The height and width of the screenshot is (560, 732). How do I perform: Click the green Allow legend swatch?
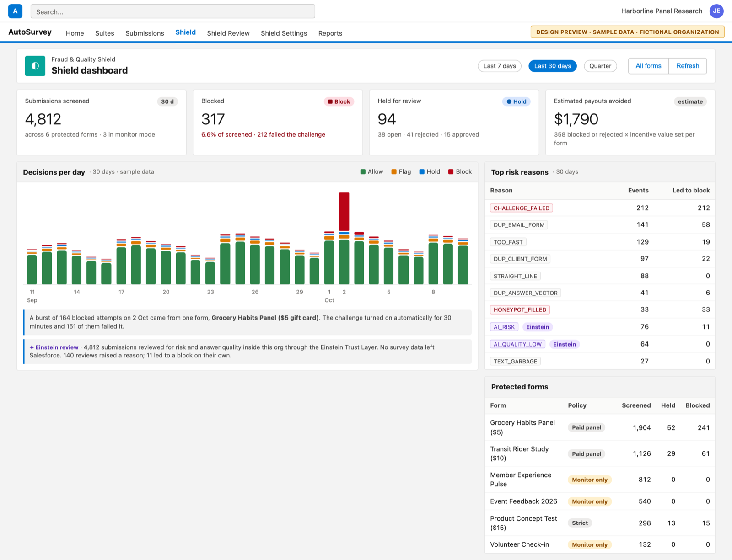(x=363, y=172)
